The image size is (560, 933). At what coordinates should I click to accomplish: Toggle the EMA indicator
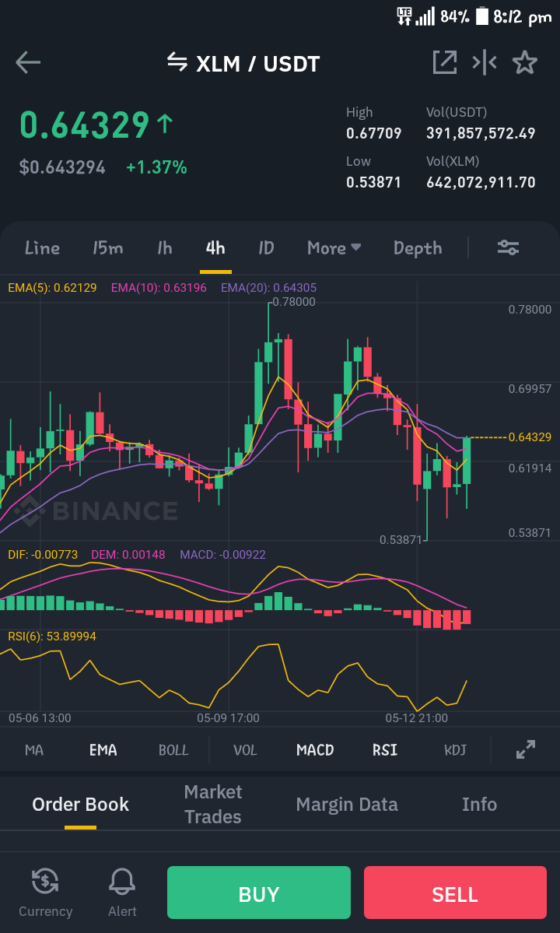(x=103, y=749)
